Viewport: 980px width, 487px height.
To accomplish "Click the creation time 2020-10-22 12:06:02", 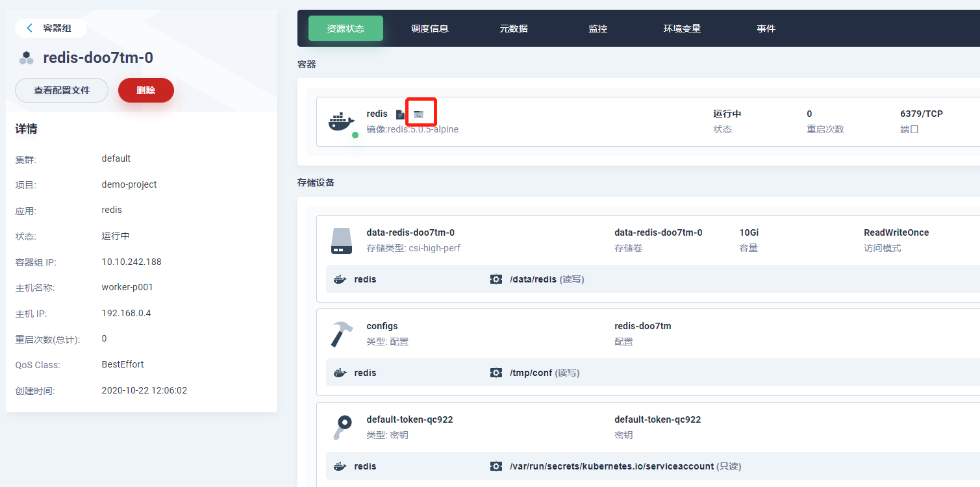I will tap(144, 390).
